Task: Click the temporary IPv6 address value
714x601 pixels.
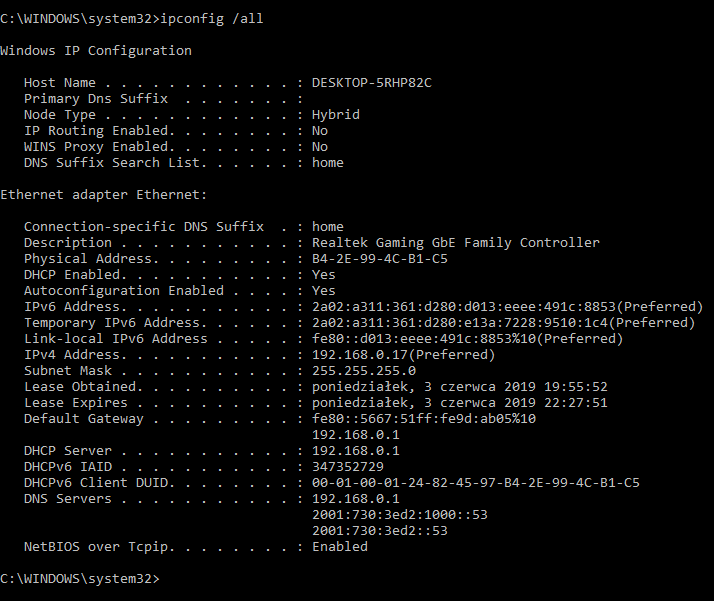Action: coord(503,323)
